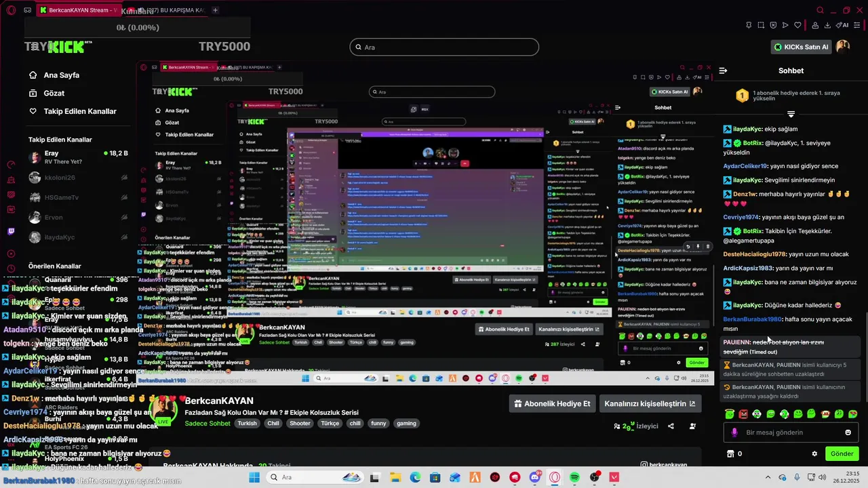The image size is (868, 488).
Task: Open the user avatar beside KICKs Satın Al
Action: point(843,47)
